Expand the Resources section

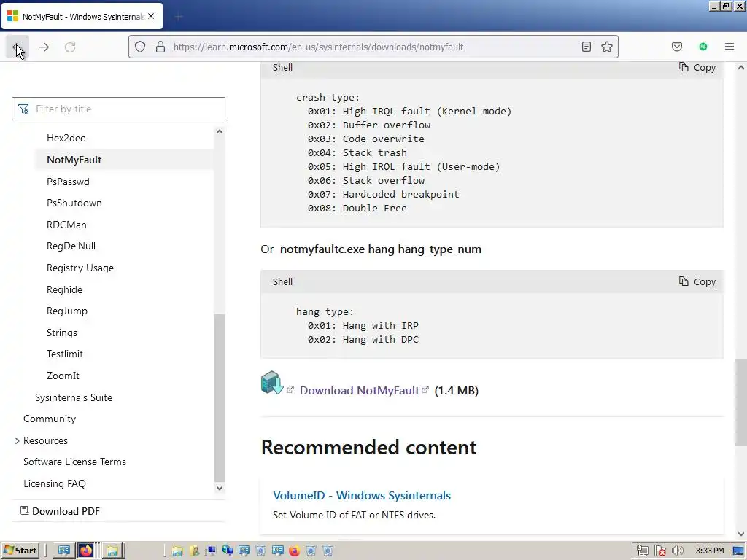pyautogui.click(x=18, y=440)
